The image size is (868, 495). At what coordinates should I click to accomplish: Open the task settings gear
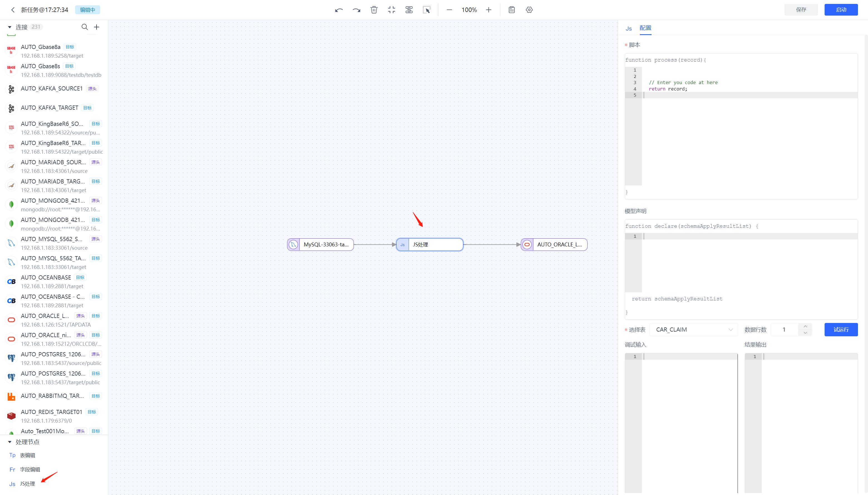529,10
